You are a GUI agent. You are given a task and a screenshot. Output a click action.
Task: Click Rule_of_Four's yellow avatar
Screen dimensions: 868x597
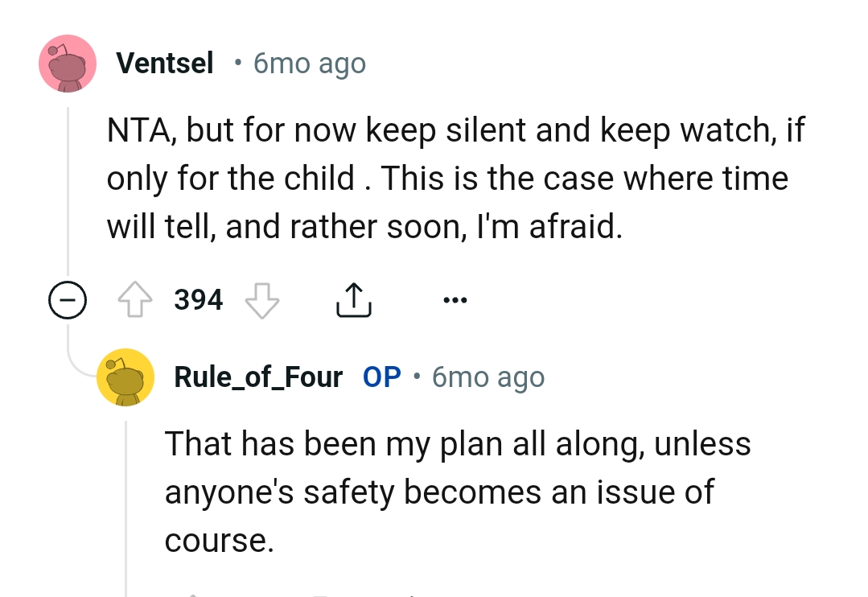coord(125,377)
